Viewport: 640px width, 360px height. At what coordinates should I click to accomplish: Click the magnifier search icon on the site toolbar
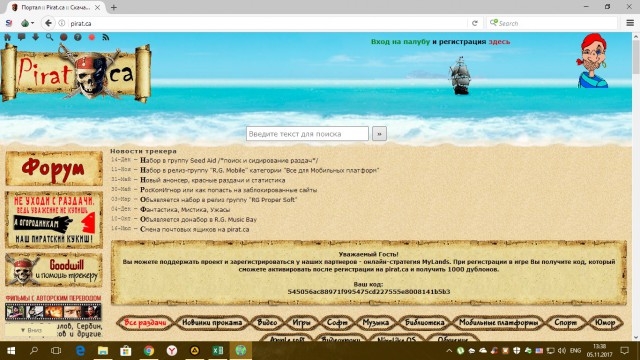pos(49,37)
